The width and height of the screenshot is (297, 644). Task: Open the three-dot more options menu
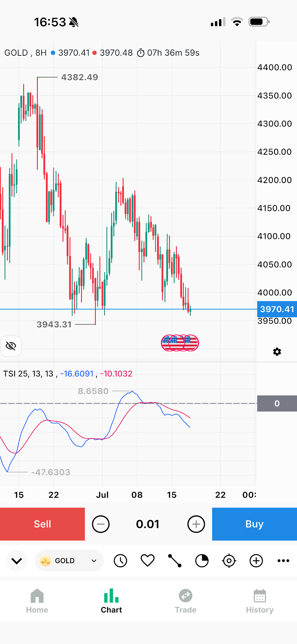pyautogui.click(x=283, y=561)
